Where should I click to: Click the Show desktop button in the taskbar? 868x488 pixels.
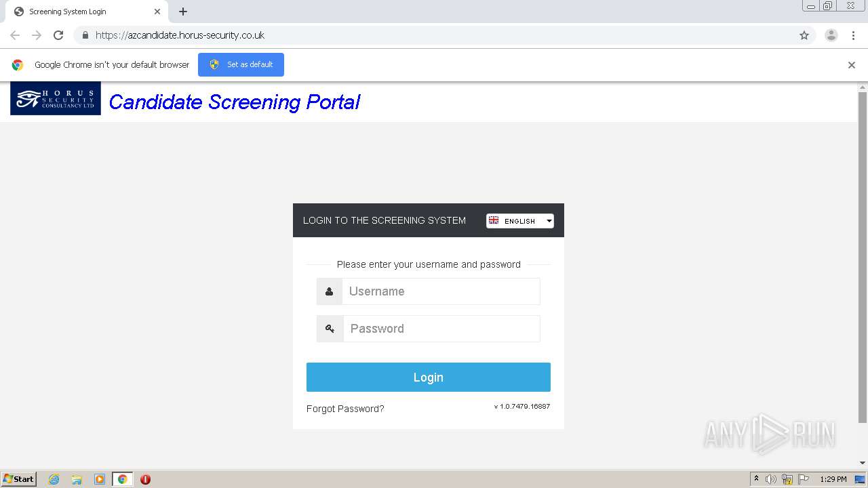click(x=860, y=479)
